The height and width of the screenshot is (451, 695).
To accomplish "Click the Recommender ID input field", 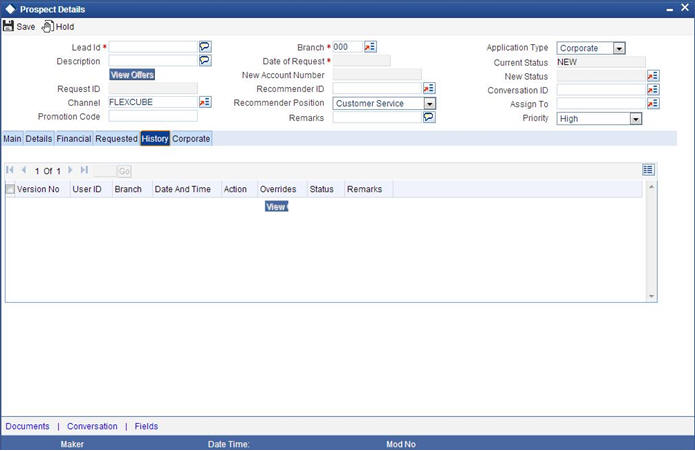I will coord(377,88).
